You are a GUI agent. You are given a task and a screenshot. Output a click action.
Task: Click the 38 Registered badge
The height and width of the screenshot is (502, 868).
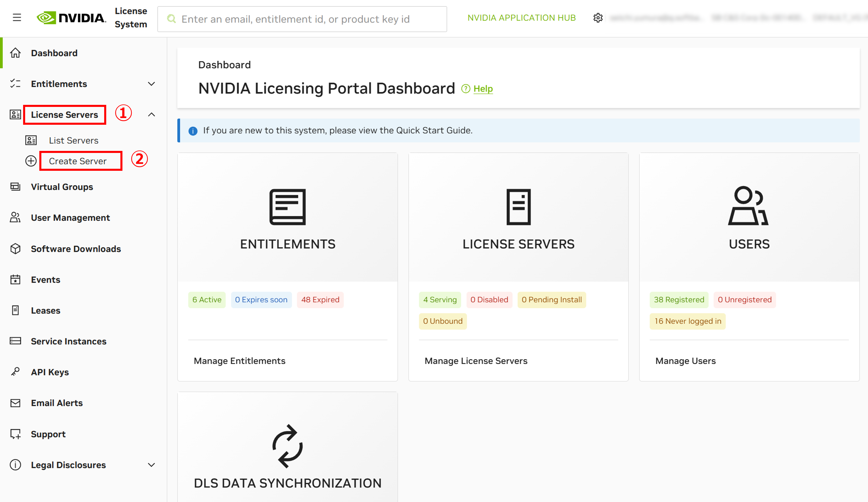point(679,300)
